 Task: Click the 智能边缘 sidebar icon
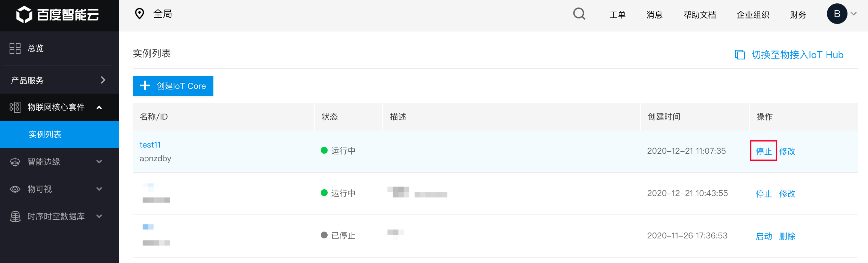(x=15, y=162)
